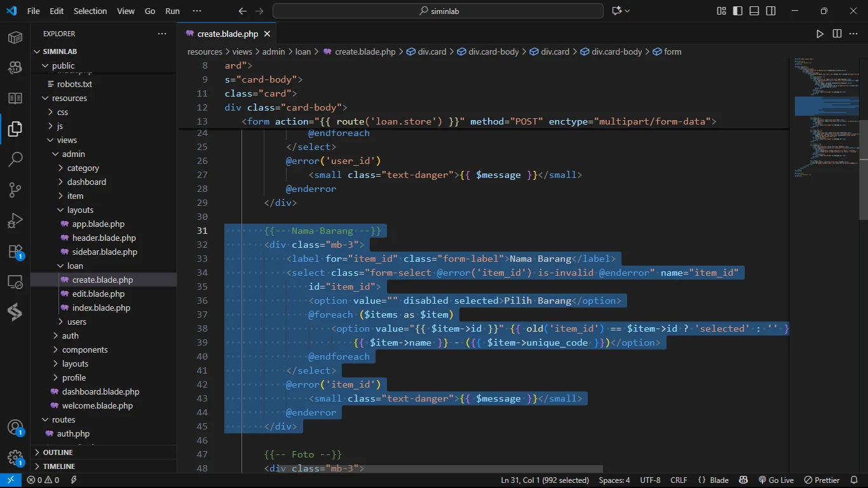Expand the TIMELINE section
This screenshot has height=488, width=868.
tap(59, 466)
